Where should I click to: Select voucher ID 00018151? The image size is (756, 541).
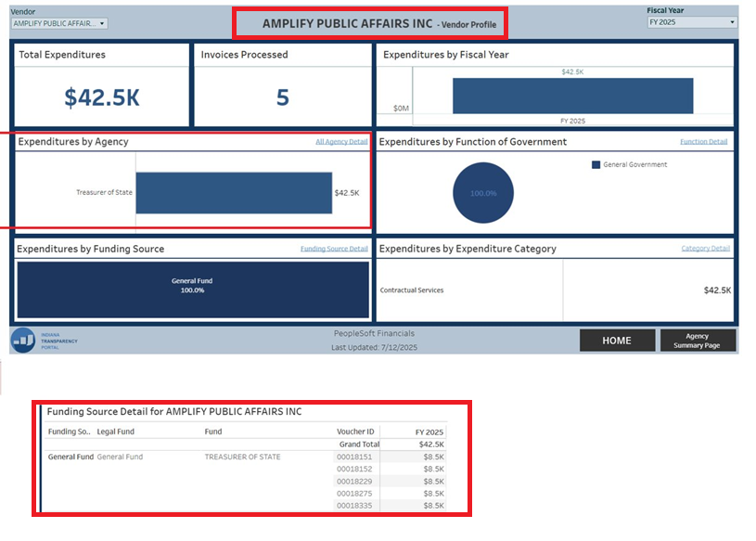(354, 457)
